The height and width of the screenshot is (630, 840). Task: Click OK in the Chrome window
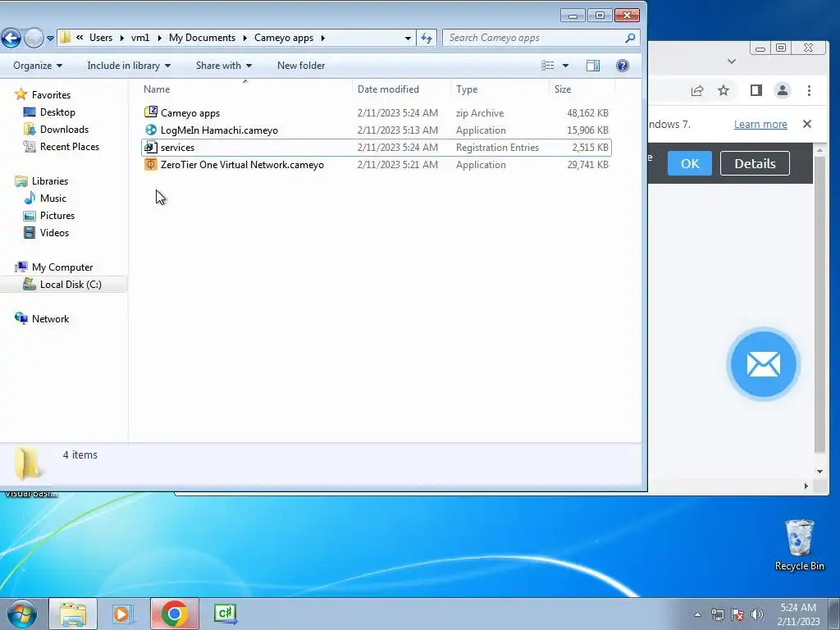689,163
